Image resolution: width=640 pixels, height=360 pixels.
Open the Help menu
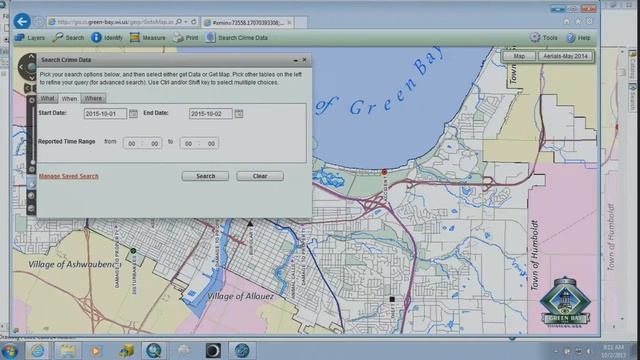[578, 38]
